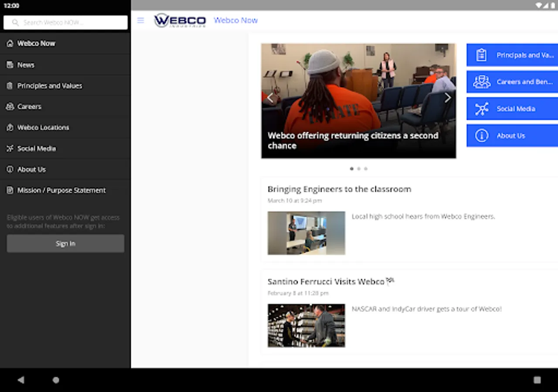Image resolution: width=558 pixels, height=392 pixels.
Task: Click the icon beside Webco Locations
Action: (x=10, y=128)
